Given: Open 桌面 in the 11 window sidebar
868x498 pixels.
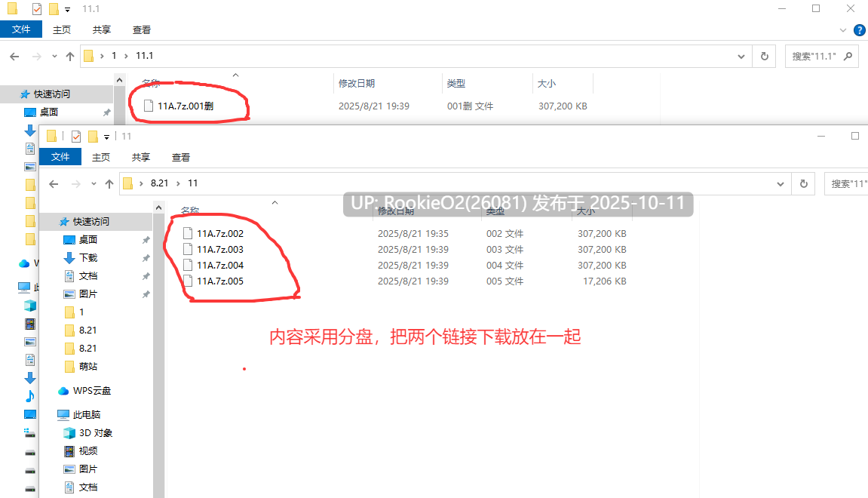Looking at the screenshot, I should click(88, 239).
